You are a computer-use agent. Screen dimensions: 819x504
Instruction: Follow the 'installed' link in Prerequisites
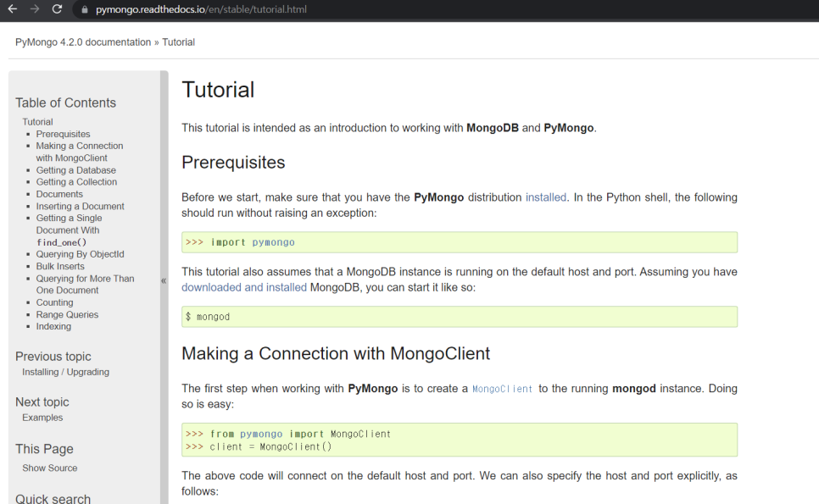point(546,197)
